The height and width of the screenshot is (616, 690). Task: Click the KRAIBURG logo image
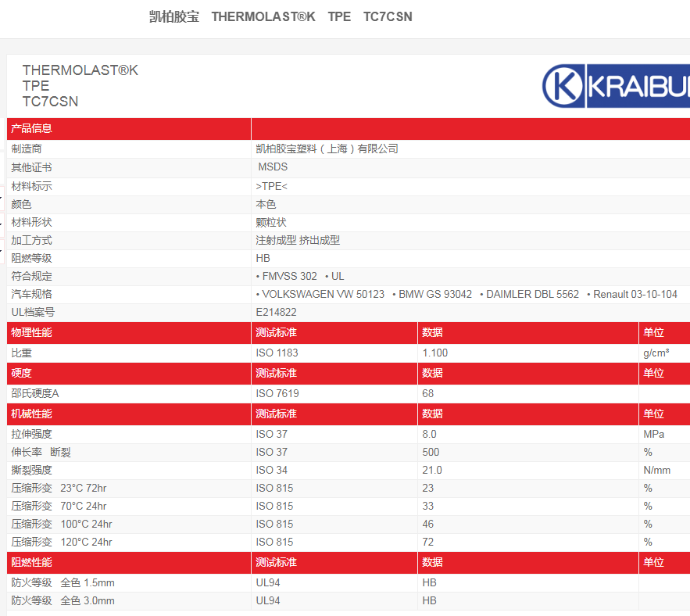[616, 86]
